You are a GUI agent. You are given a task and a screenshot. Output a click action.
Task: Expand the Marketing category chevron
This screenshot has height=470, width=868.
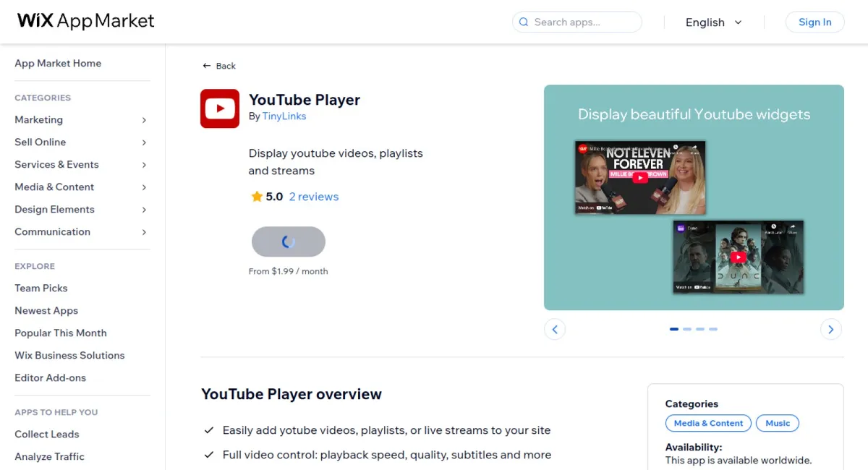[x=144, y=120]
